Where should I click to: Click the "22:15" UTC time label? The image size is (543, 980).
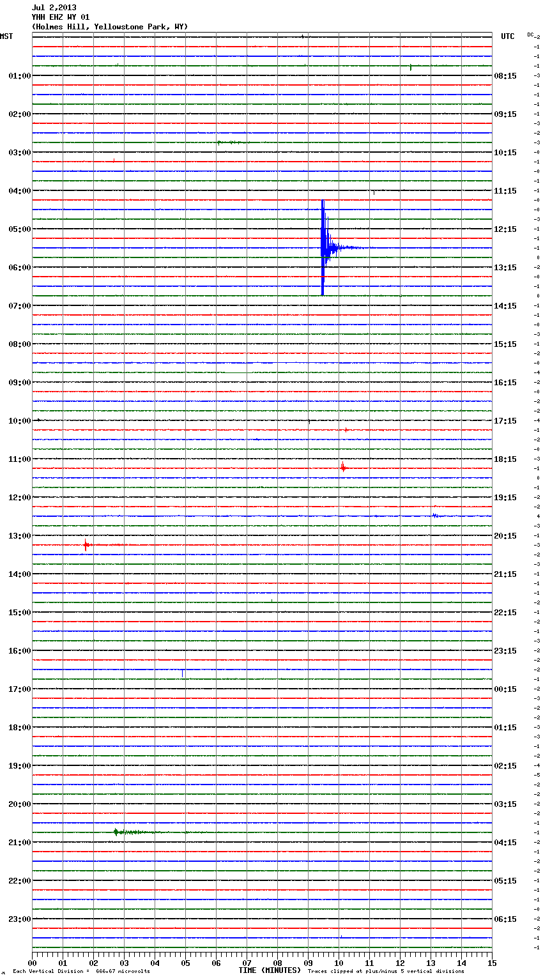click(505, 613)
